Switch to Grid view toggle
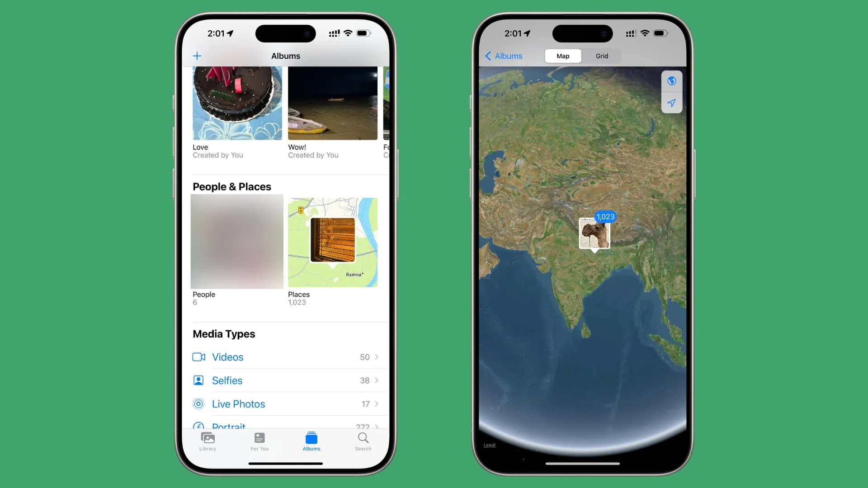This screenshot has height=488, width=868. pyautogui.click(x=602, y=56)
